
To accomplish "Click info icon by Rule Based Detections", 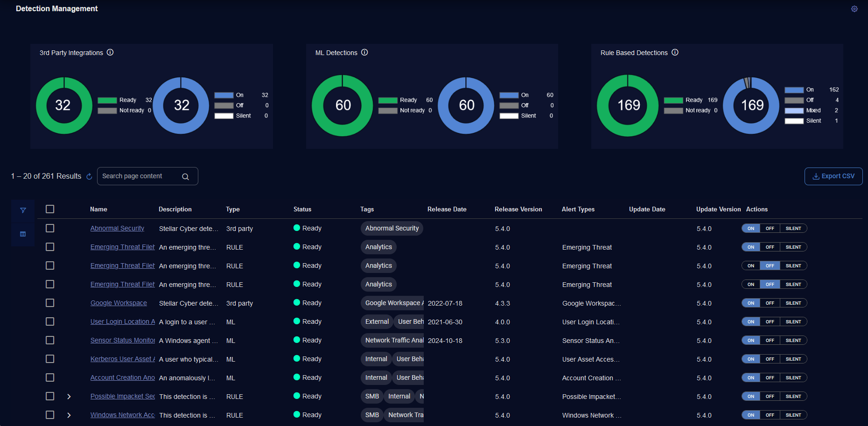I will [675, 52].
